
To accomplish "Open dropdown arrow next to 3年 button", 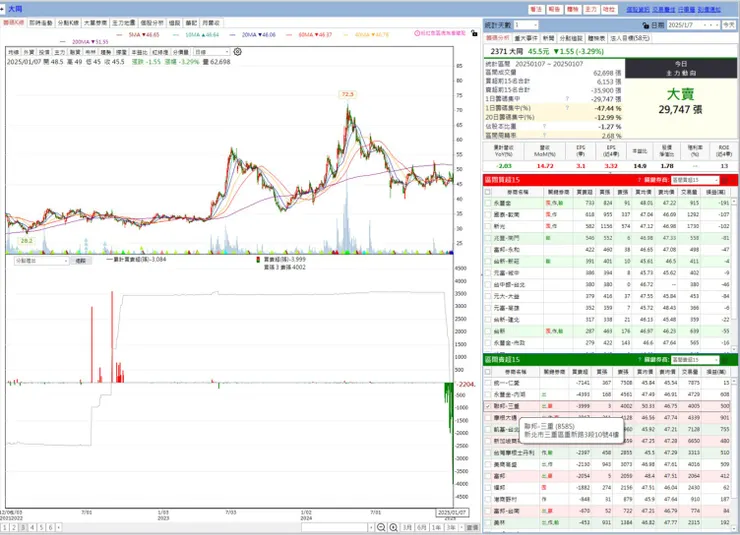I will coord(461,527).
